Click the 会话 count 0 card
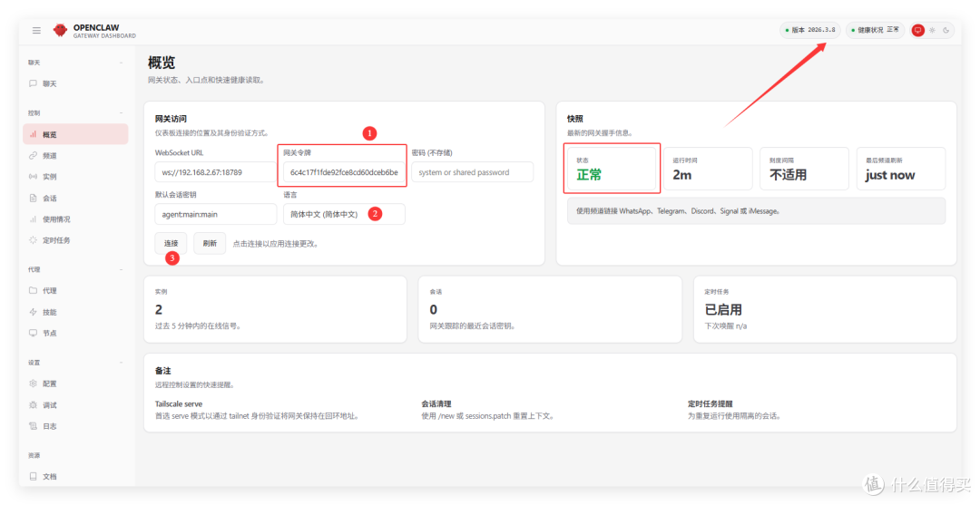 click(x=550, y=309)
